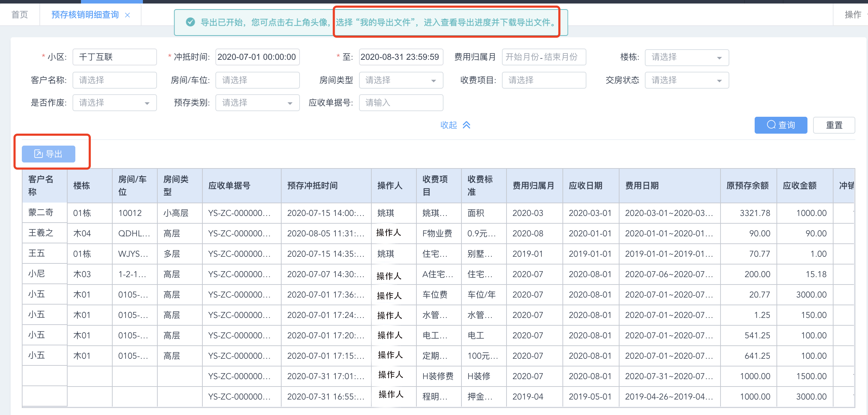Expand the 预存类别 dropdown
This screenshot has width=868, height=415.
(x=257, y=103)
